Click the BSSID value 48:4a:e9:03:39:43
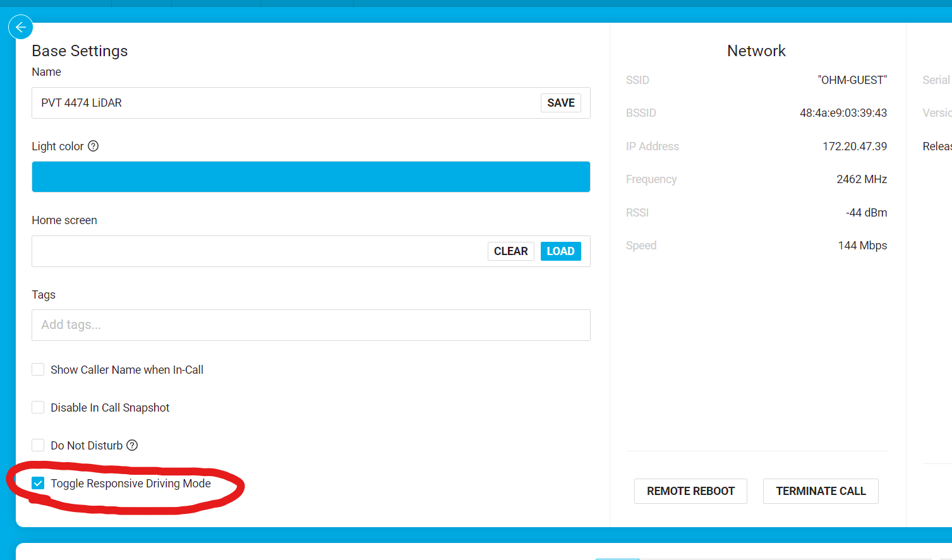The image size is (952, 560). coord(843,113)
